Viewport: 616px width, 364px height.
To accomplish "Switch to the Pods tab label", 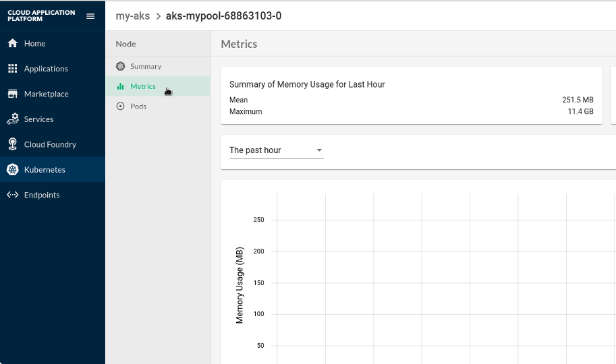I will [138, 107].
